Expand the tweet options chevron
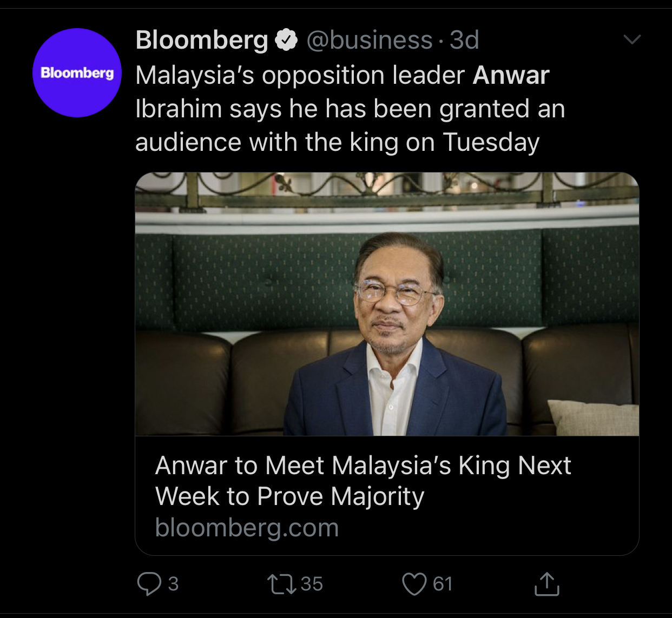Image resolution: width=672 pixels, height=618 pixels. tap(632, 39)
